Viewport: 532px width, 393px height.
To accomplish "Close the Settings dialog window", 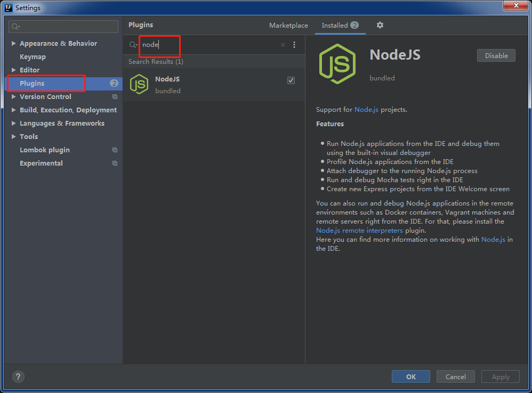I will (515, 5).
